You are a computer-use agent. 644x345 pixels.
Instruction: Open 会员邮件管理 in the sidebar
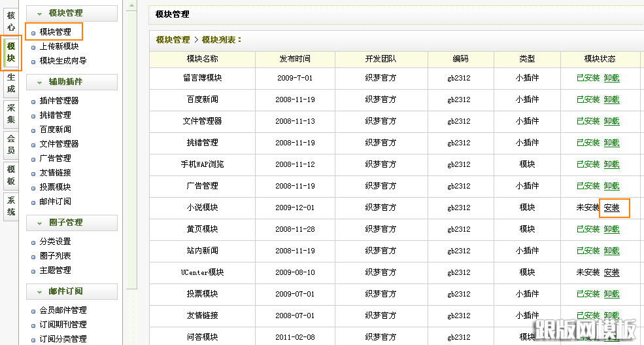(x=63, y=310)
